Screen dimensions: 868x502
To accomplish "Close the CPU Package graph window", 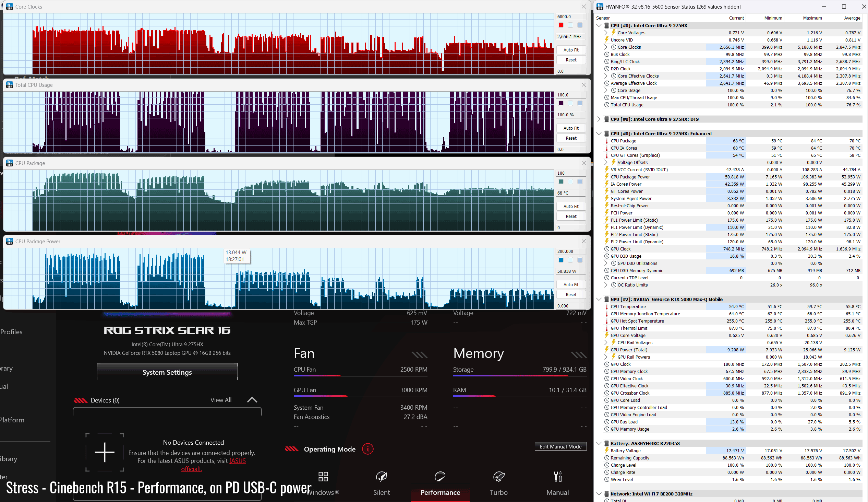I will tap(583, 163).
